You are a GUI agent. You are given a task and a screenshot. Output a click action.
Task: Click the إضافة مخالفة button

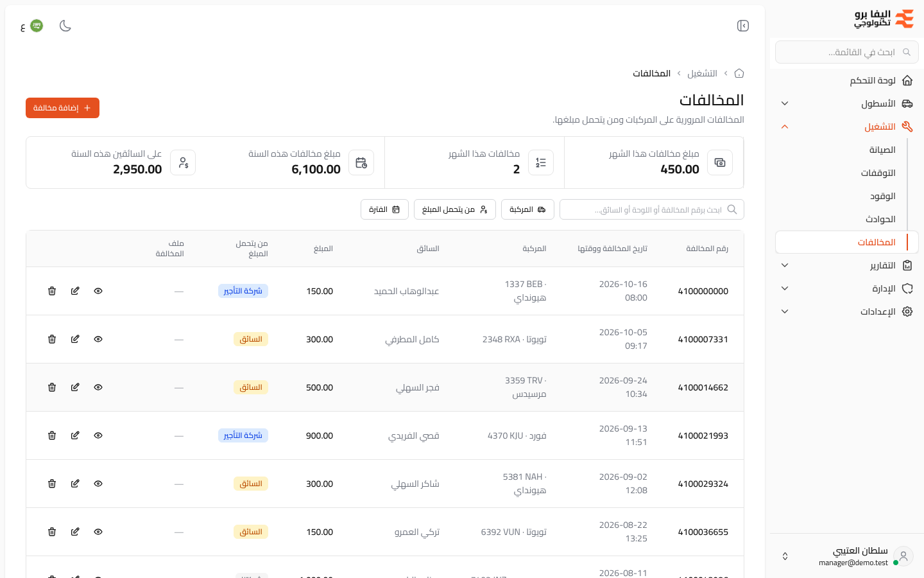pos(62,108)
